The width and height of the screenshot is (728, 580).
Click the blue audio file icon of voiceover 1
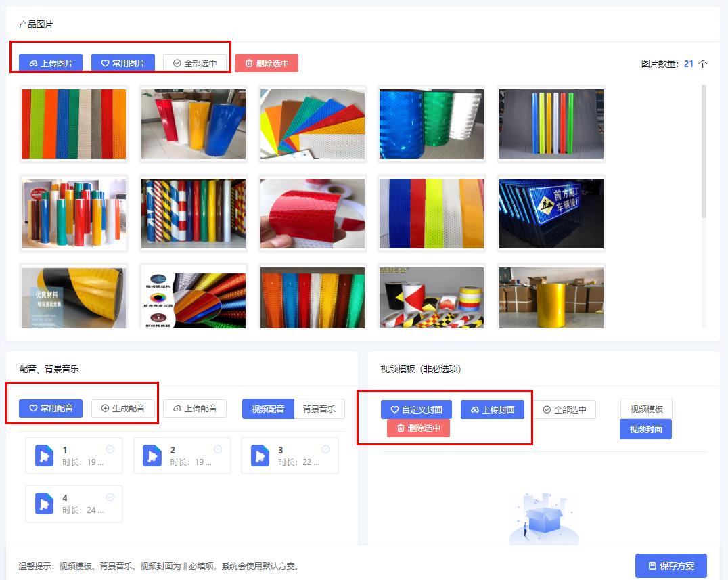tap(45, 455)
